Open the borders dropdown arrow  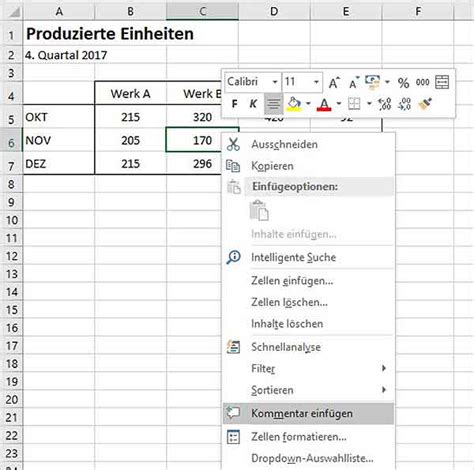click(x=369, y=104)
